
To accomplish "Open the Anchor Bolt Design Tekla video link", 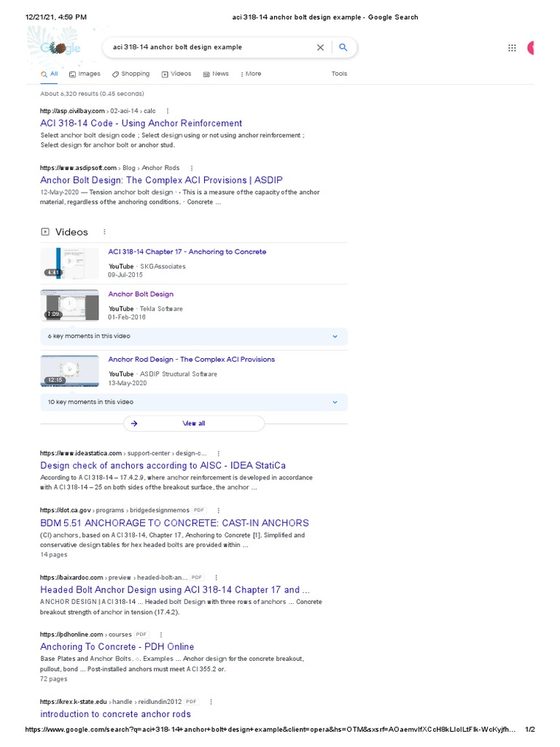I will point(141,294).
